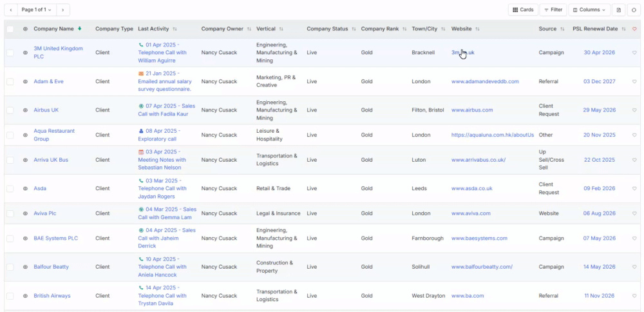
Task: Favorite BAE Systems PLC with heart icon
Action: 634,239
